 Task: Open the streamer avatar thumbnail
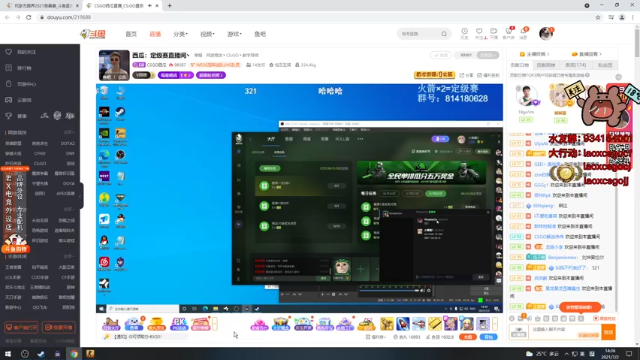114,65
